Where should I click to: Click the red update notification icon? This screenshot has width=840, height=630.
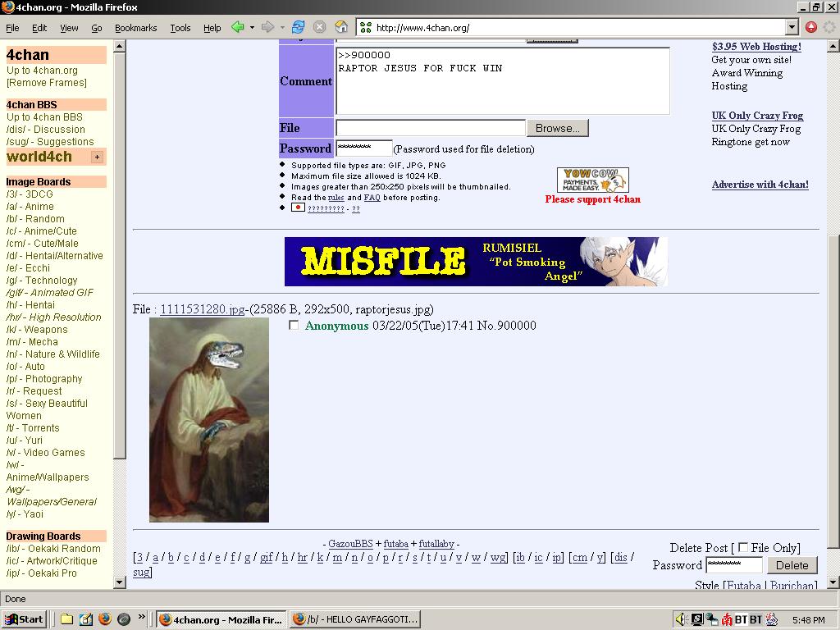point(811,27)
